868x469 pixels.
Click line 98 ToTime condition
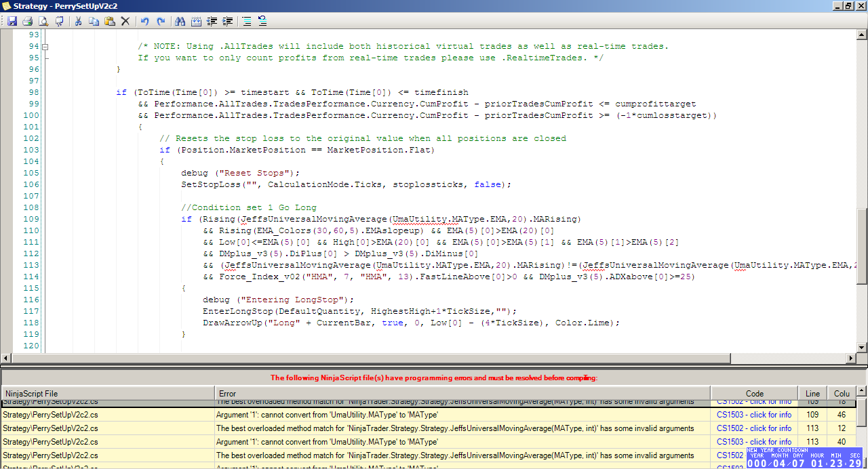292,92
